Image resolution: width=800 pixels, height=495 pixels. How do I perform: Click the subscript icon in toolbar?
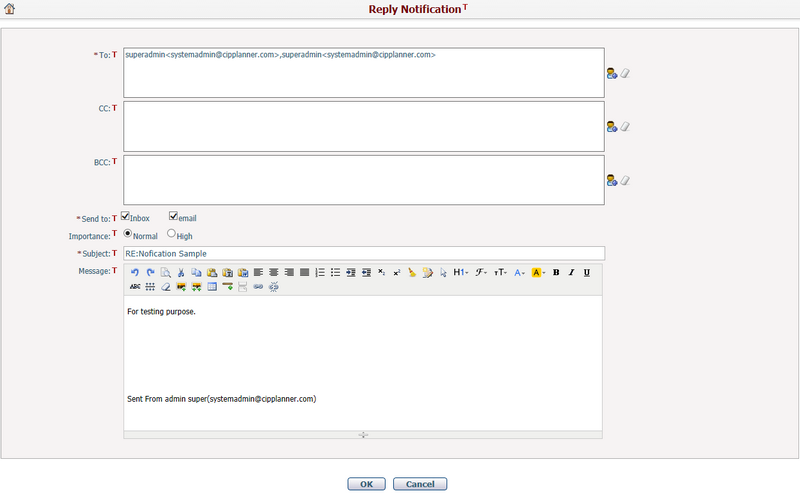(382, 272)
